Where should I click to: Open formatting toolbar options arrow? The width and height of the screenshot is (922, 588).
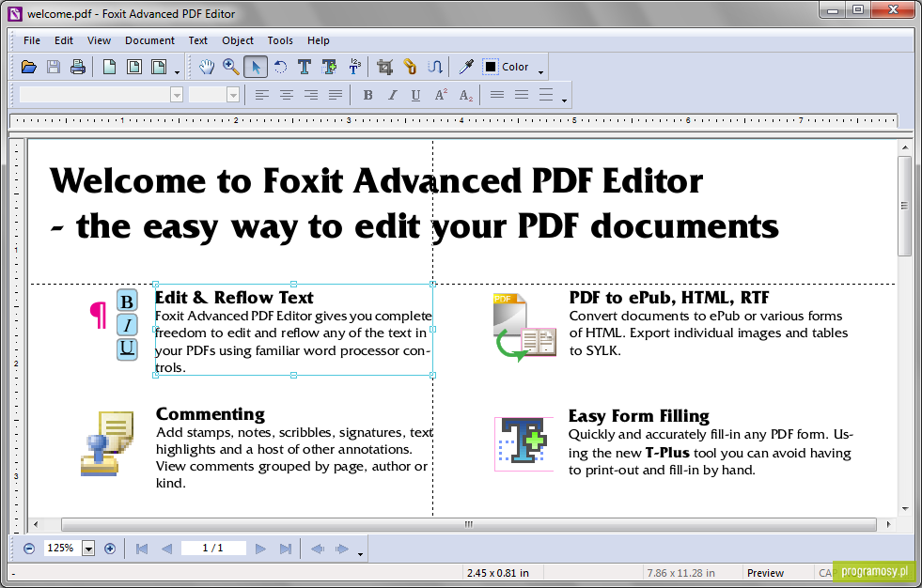(x=565, y=101)
